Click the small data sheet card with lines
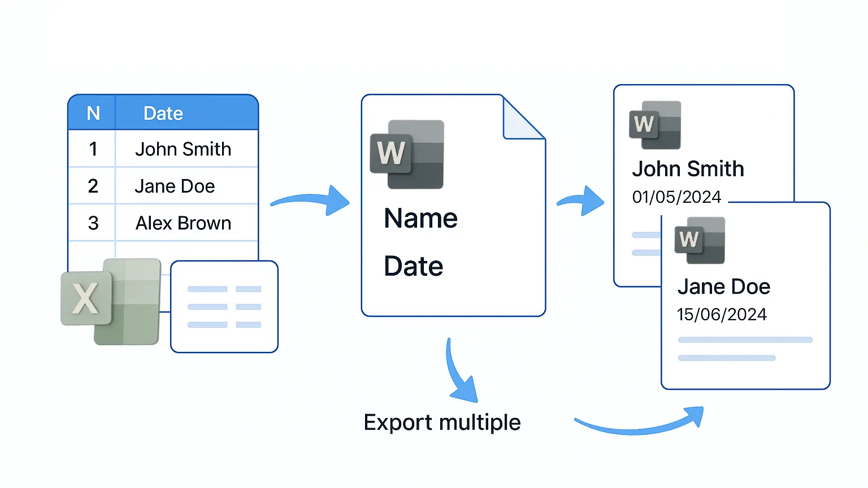 [224, 307]
